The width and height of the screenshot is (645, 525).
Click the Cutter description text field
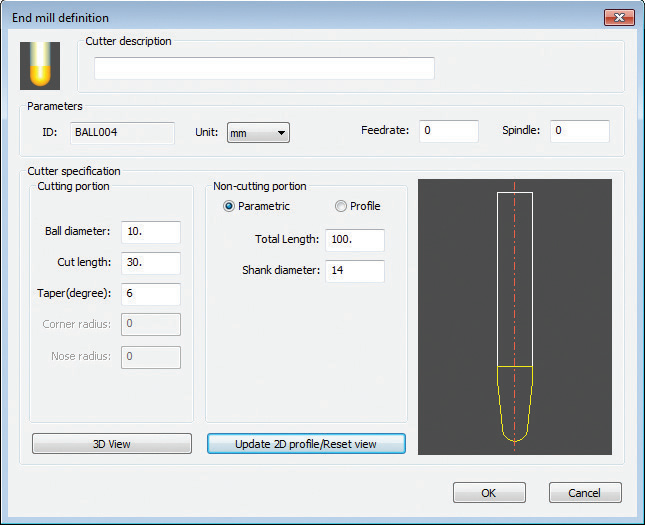264,68
